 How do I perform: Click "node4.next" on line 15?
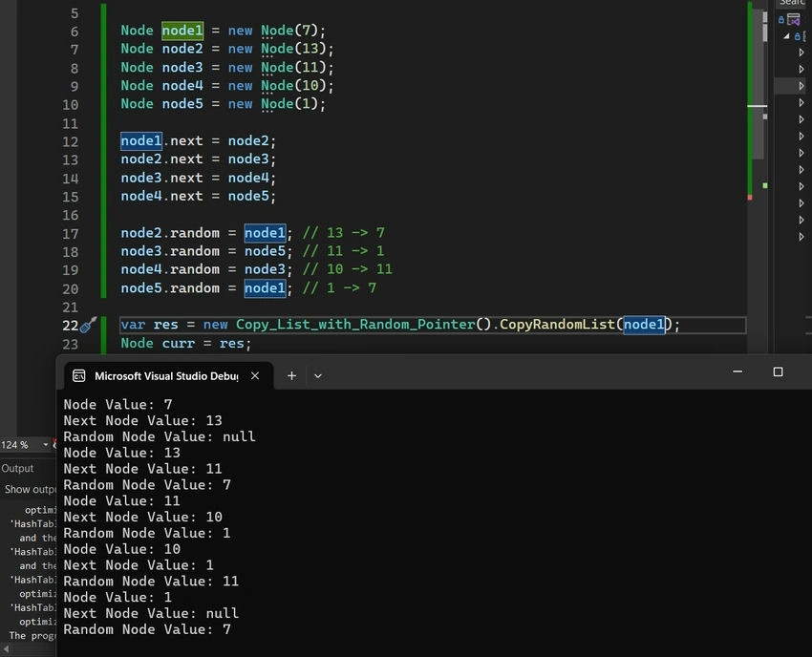pyautogui.click(x=161, y=196)
